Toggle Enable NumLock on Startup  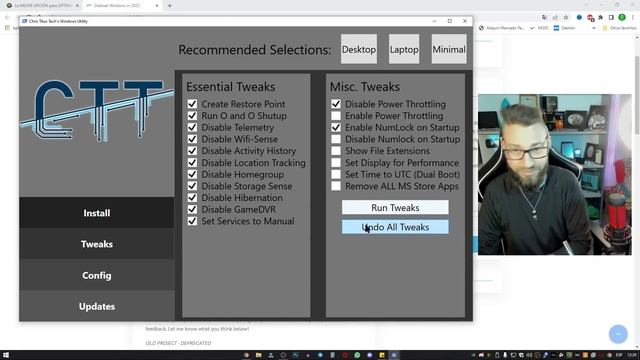pos(336,127)
